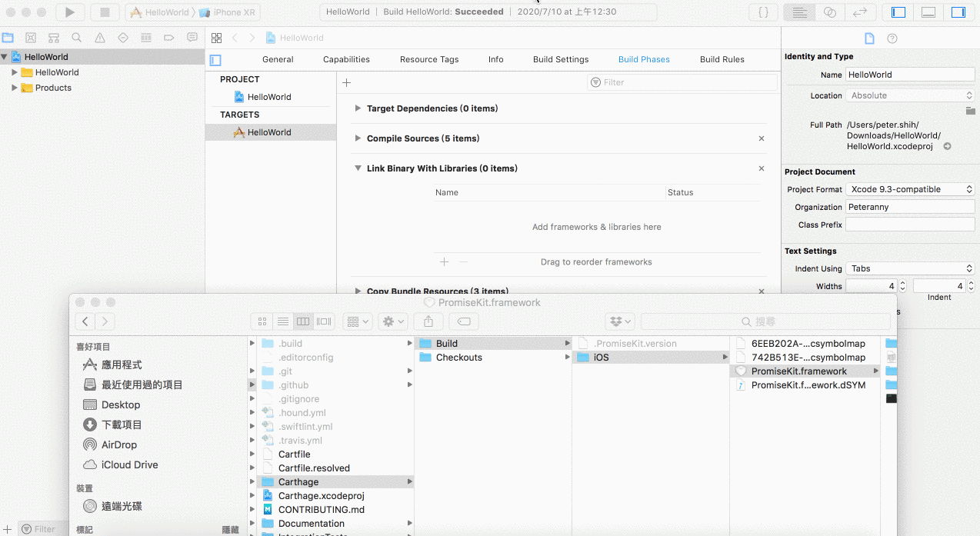Screen dimensions: 980x536
Task: Open the Breakpoint navigator
Action: (169, 38)
